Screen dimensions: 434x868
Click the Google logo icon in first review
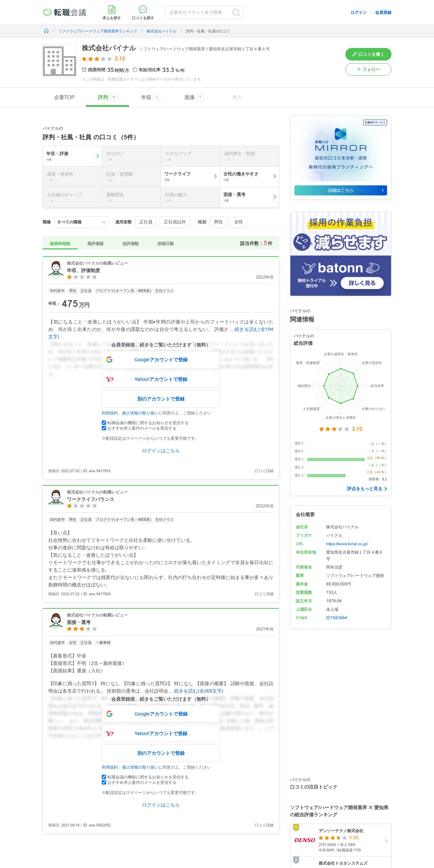point(110,360)
